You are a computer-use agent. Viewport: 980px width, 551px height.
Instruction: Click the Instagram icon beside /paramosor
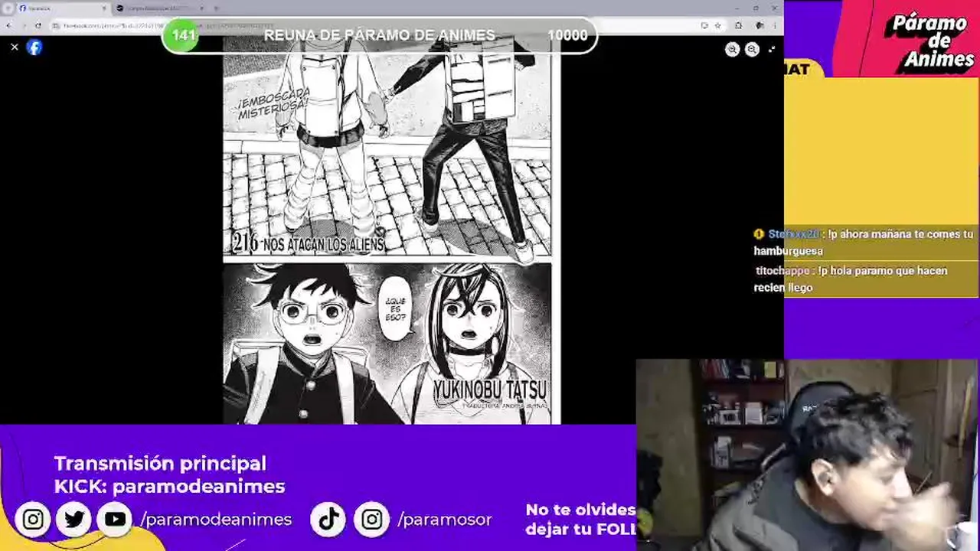[x=371, y=520]
